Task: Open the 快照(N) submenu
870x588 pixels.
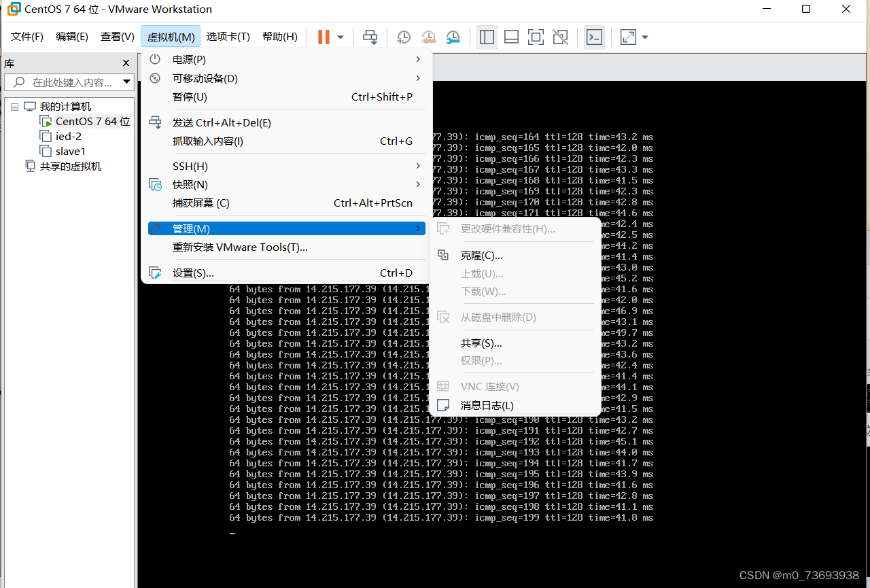Action: pyautogui.click(x=192, y=184)
